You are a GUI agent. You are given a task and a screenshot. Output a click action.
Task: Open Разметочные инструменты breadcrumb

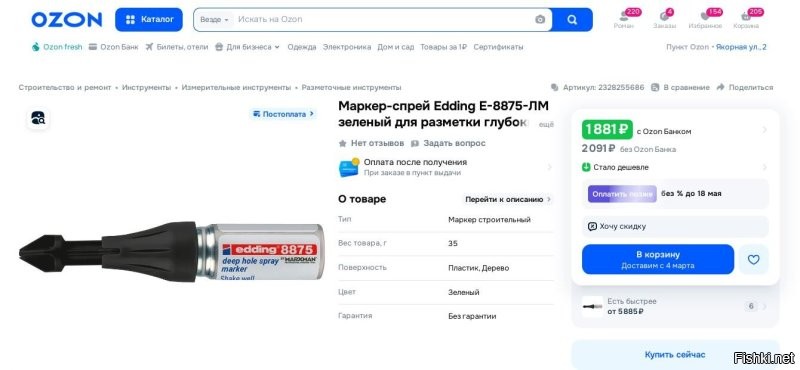coord(351,87)
